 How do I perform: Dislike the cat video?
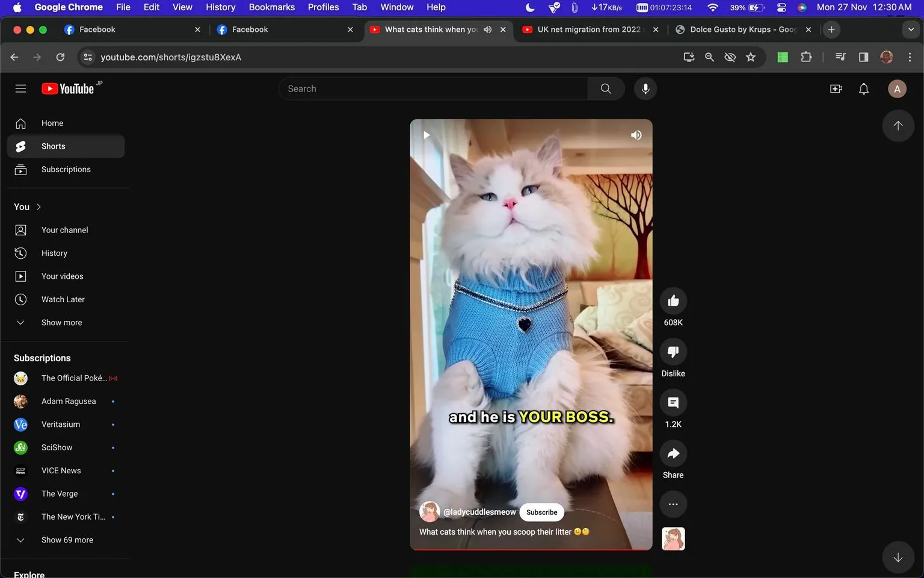pos(673,352)
